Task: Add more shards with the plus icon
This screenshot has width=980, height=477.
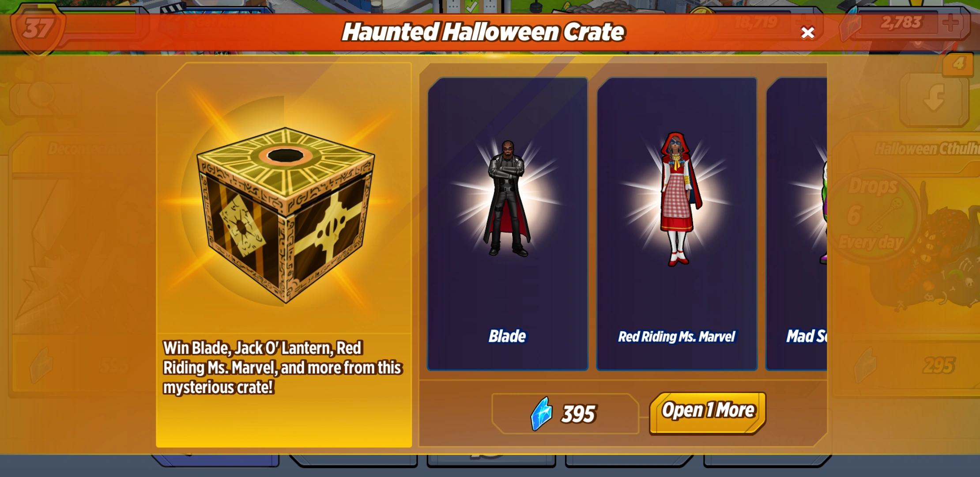Action: point(952,23)
